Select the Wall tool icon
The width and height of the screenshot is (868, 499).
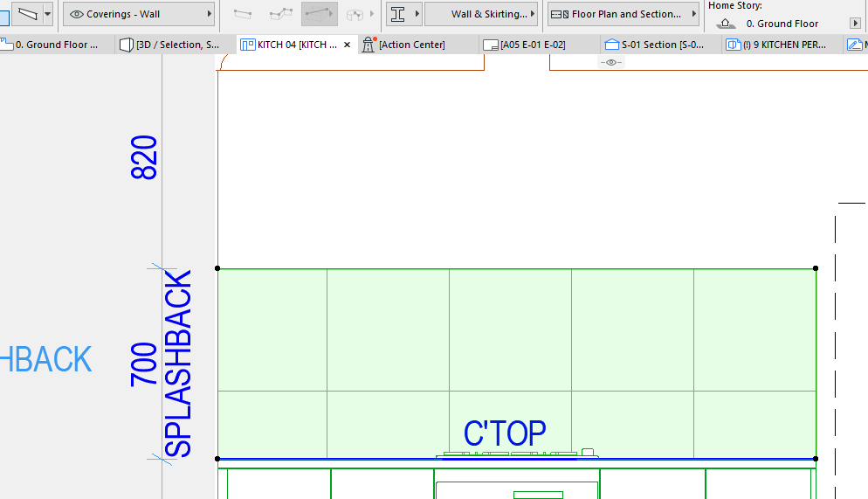27,13
